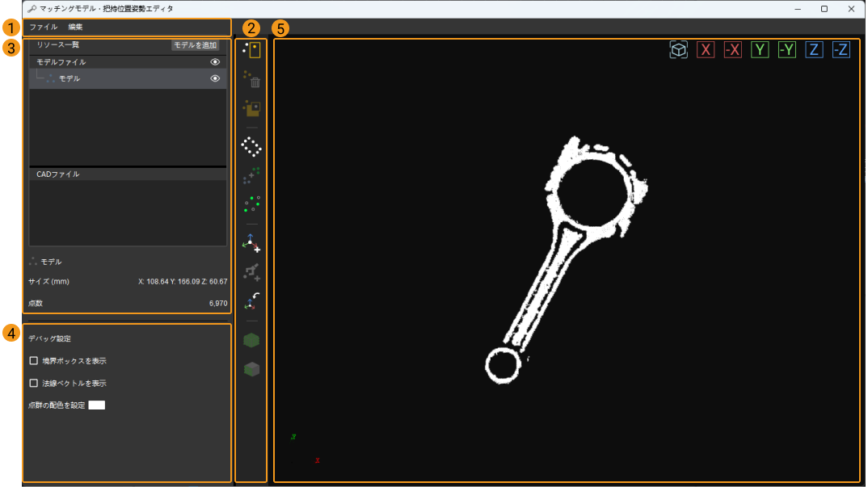Select the CADファイル section header

coord(128,174)
